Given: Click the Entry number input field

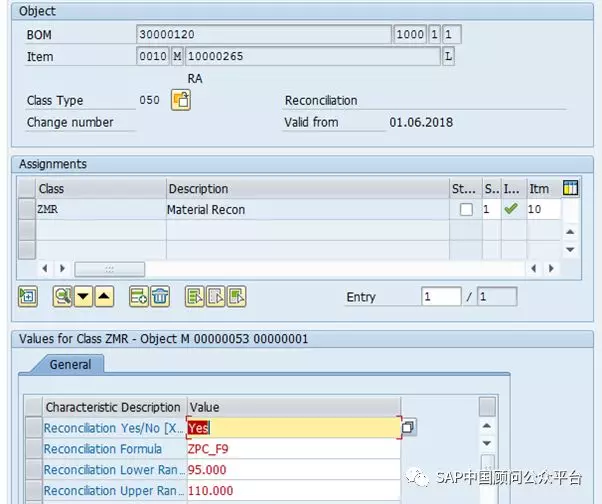Looking at the screenshot, I should [x=440, y=297].
